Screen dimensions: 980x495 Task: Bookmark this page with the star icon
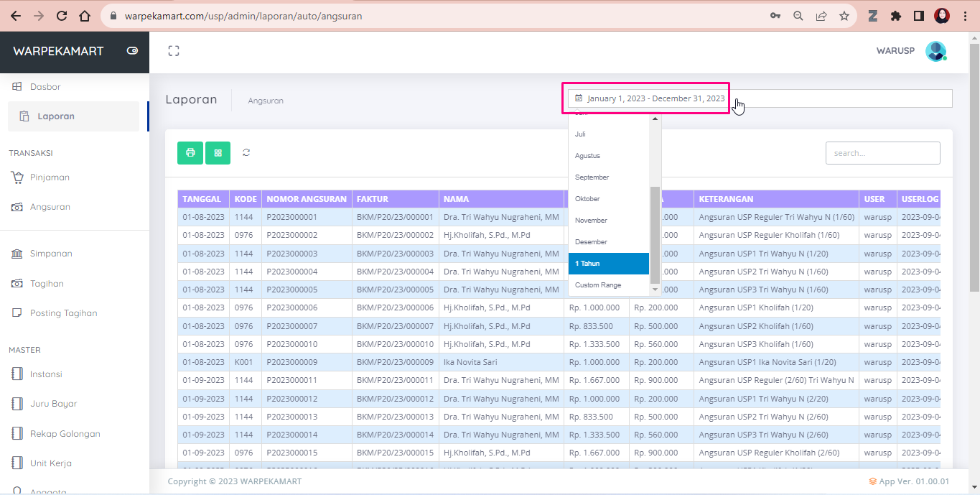(844, 16)
